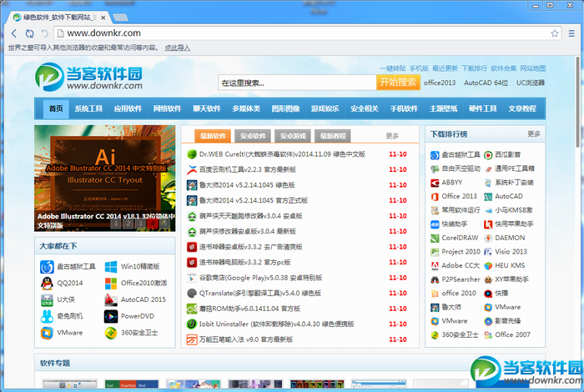The width and height of the screenshot is (584, 392).
Task: Click P2PSearcher in the download ranking
Action: click(461, 279)
